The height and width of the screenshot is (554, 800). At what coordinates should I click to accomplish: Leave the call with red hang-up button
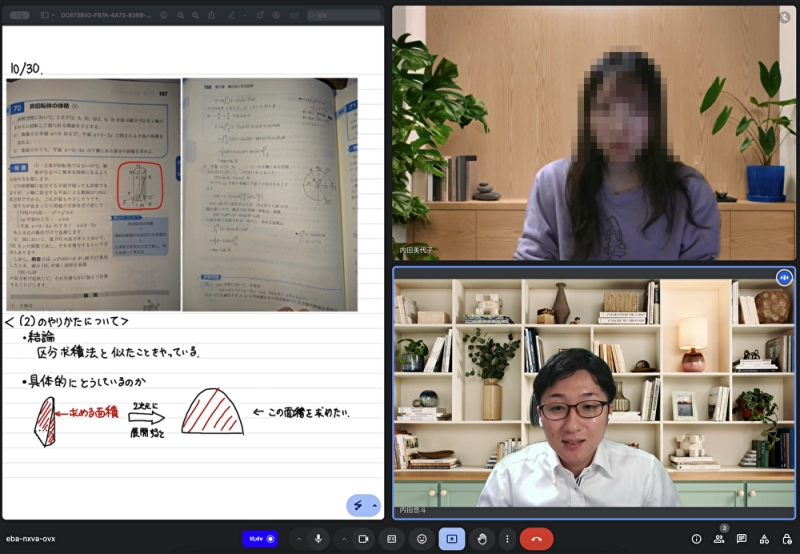[x=536, y=539]
